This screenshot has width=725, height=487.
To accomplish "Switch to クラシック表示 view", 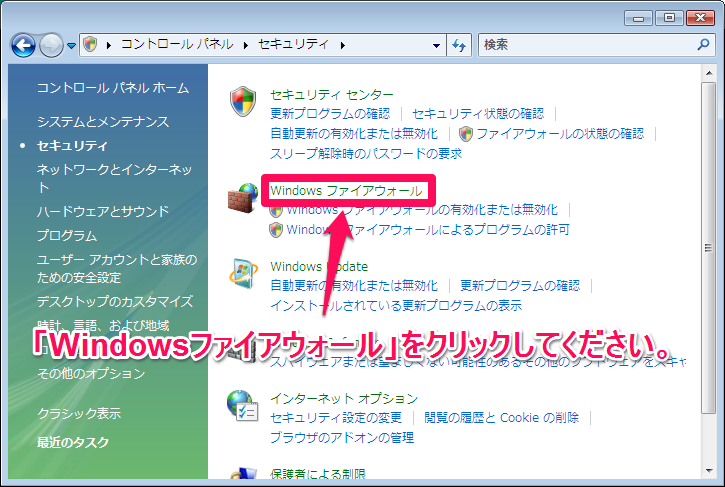I will [79, 413].
